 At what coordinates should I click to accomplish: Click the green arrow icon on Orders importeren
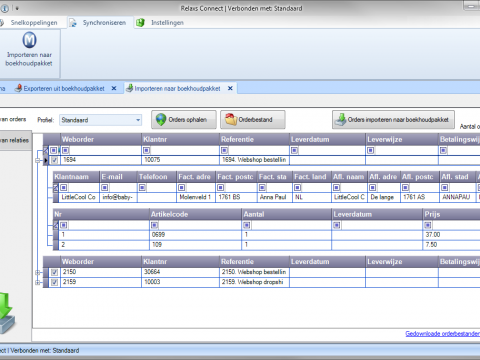tap(340, 119)
